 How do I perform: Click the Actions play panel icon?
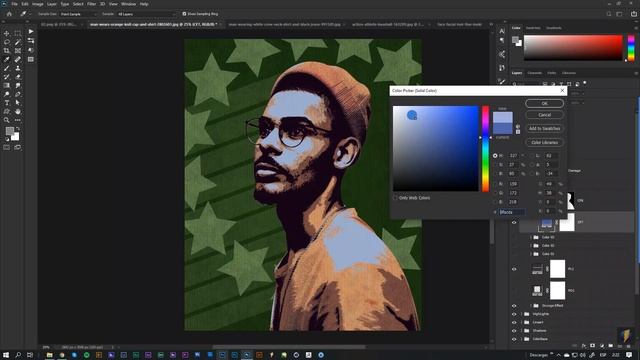tap(31, 31)
